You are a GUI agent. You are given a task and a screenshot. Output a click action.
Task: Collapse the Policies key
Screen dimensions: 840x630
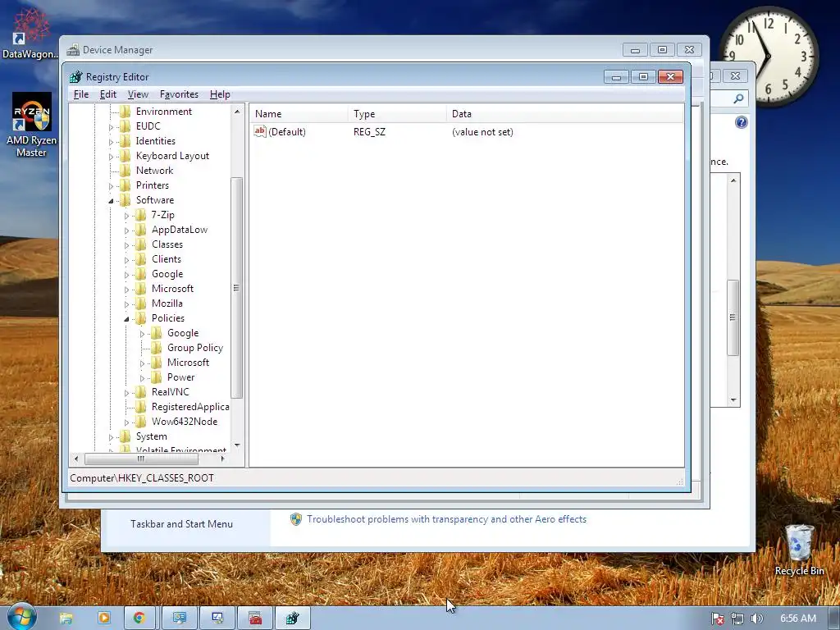pyautogui.click(x=126, y=319)
